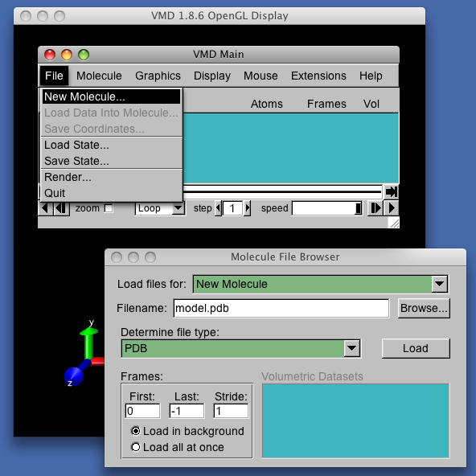Close the VMD Main window
Viewport: 476px width, 476px height.
pos(50,55)
